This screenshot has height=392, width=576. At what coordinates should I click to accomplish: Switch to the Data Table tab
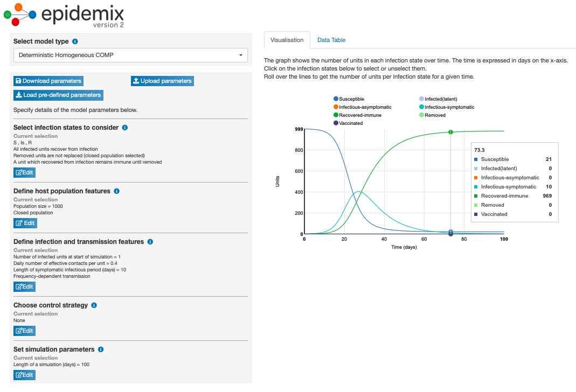point(331,40)
